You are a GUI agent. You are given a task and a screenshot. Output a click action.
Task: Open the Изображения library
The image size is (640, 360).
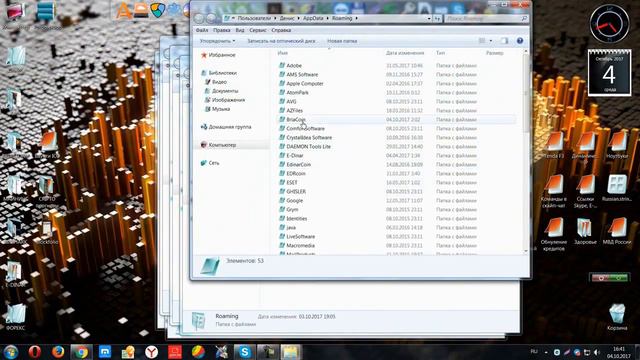228,100
